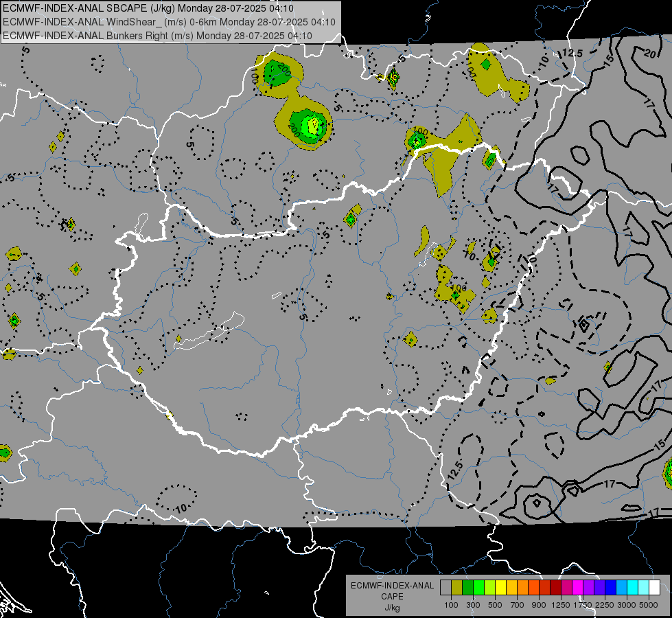Click the legend value 100
Viewport: 672px width, 618px height.
click(x=451, y=605)
